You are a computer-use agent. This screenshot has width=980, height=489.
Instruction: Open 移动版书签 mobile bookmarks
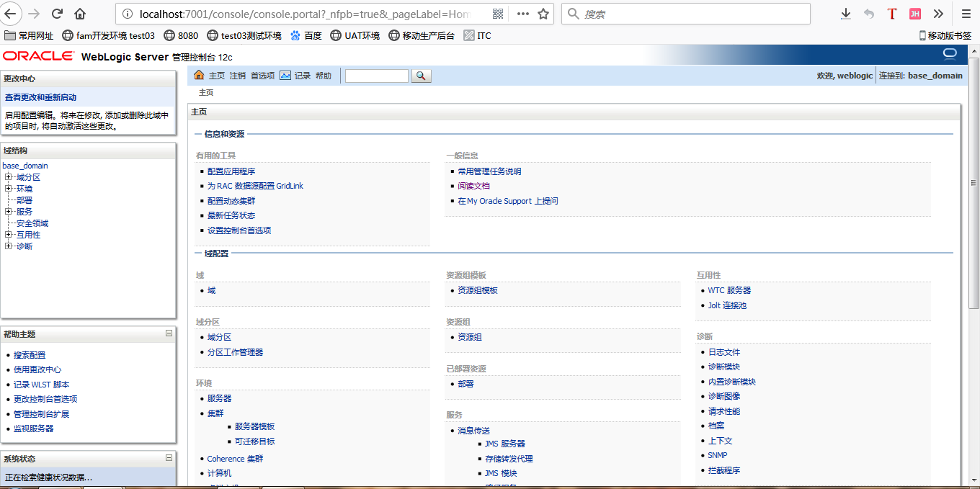pos(945,35)
